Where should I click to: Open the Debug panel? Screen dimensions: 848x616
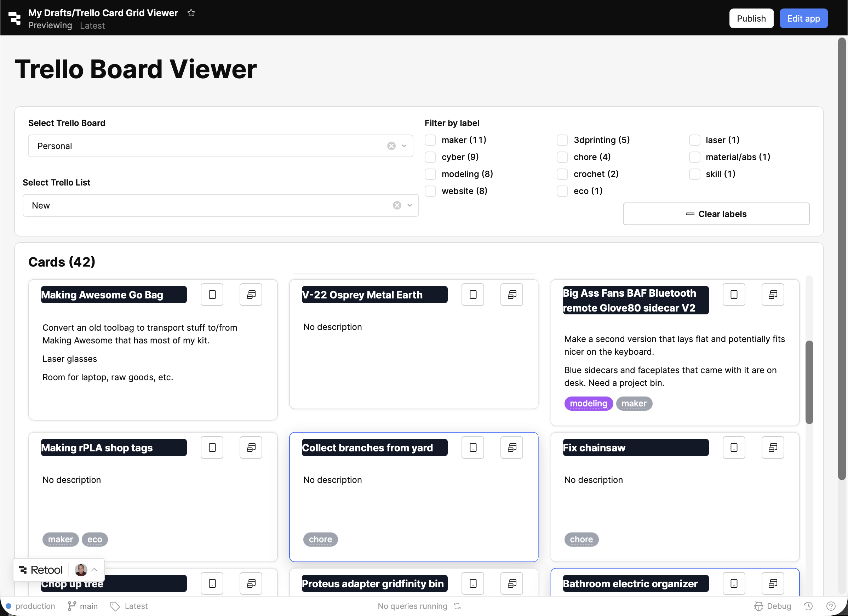pos(773,606)
